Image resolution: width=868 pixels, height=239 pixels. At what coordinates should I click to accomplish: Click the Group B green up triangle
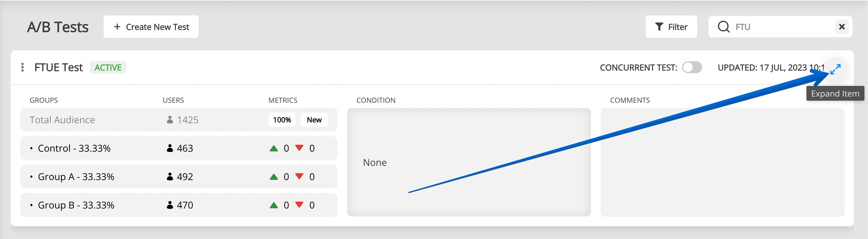(x=274, y=205)
